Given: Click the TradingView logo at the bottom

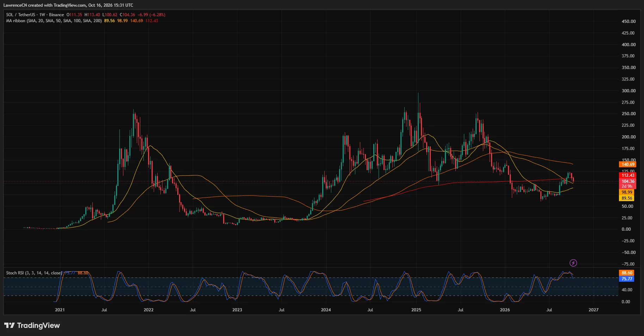Looking at the screenshot, I should [32, 325].
